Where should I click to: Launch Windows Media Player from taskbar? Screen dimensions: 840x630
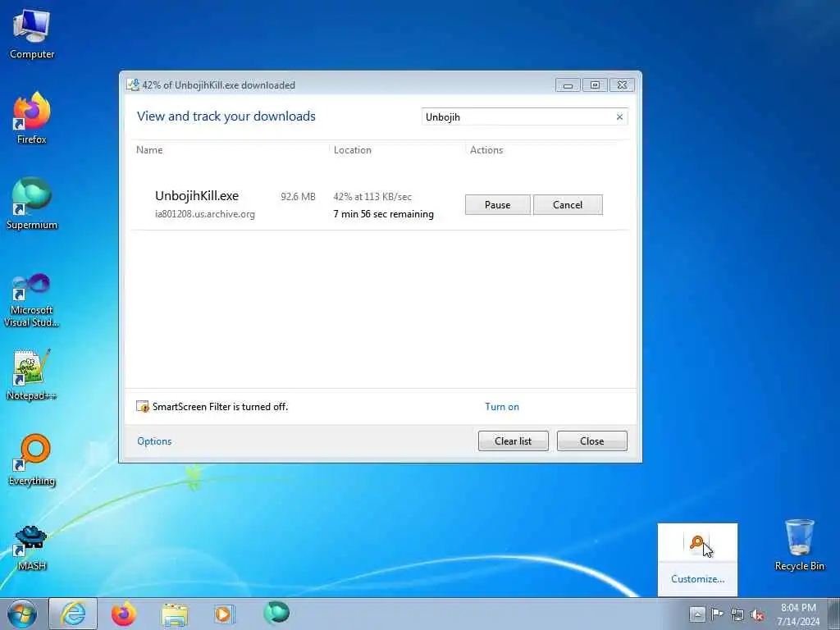tap(224, 614)
